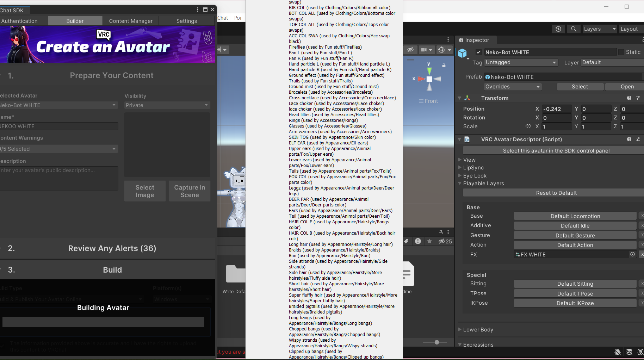Open Unity undo history clock icon

(558, 29)
